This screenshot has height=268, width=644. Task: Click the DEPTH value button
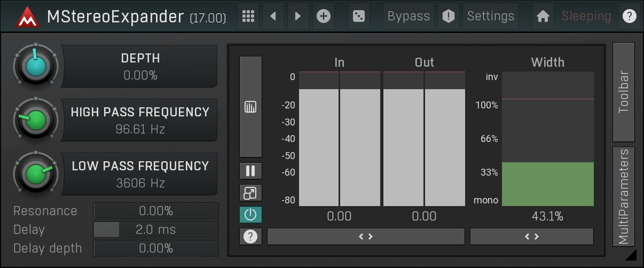click(x=140, y=66)
